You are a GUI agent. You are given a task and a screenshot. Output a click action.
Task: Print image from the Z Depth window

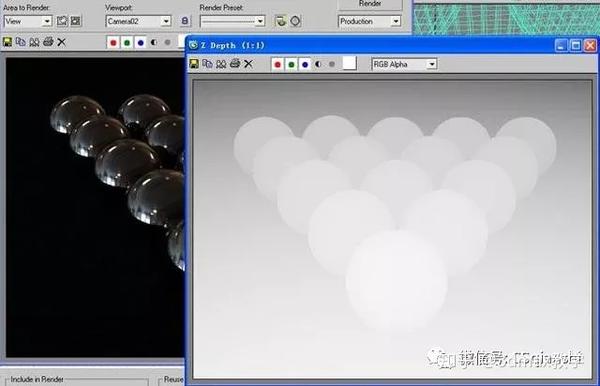pos(235,64)
